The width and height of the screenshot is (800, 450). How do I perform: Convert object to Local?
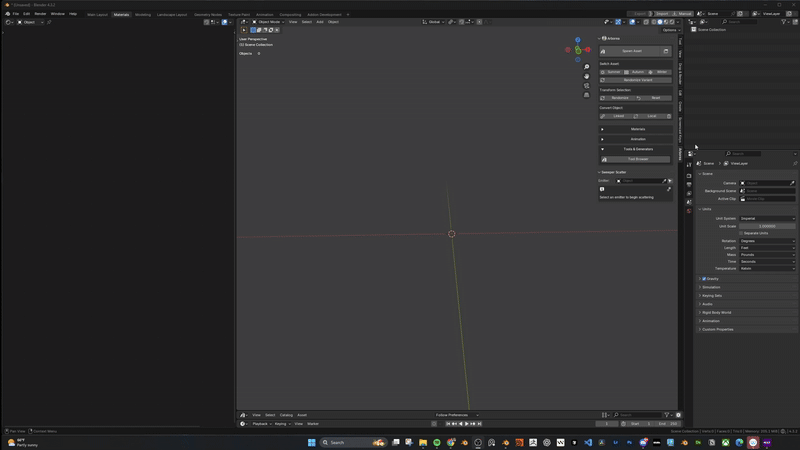coord(648,116)
